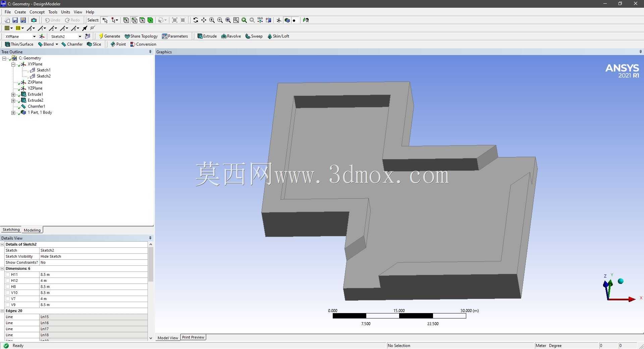Open the XYPlane plane dropdown
The height and width of the screenshot is (349, 644).
tap(34, 36)
